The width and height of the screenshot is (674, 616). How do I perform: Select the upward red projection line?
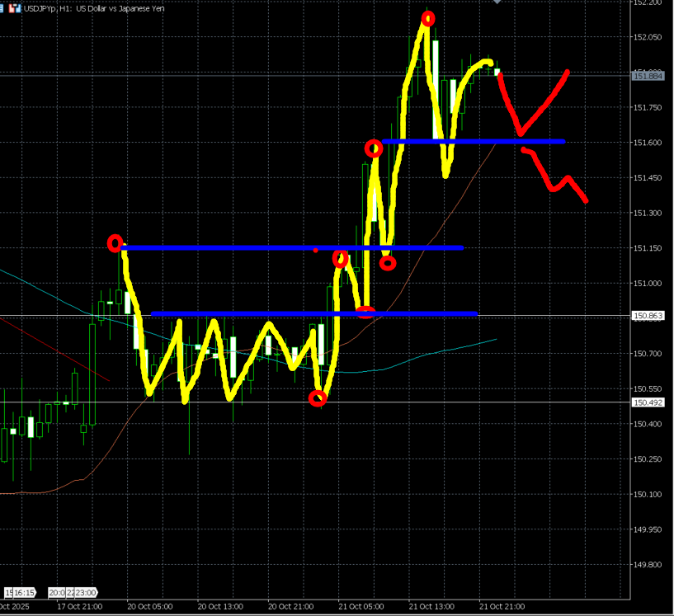pyautogui.click(x=546, y=106)
